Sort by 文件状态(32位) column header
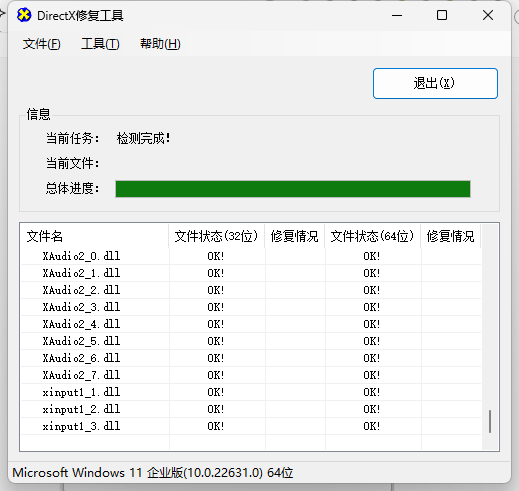The height and width of the screenshot is (491, 519). 217,236
